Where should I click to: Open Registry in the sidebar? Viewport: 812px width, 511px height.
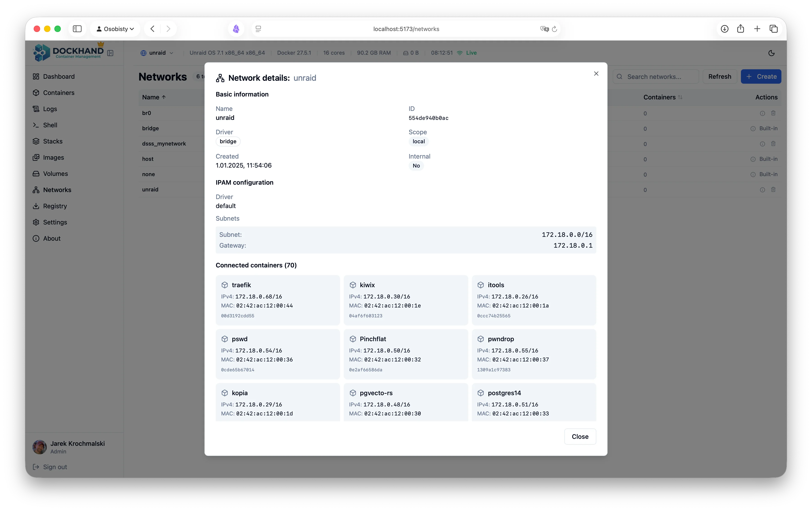point(55,206)
